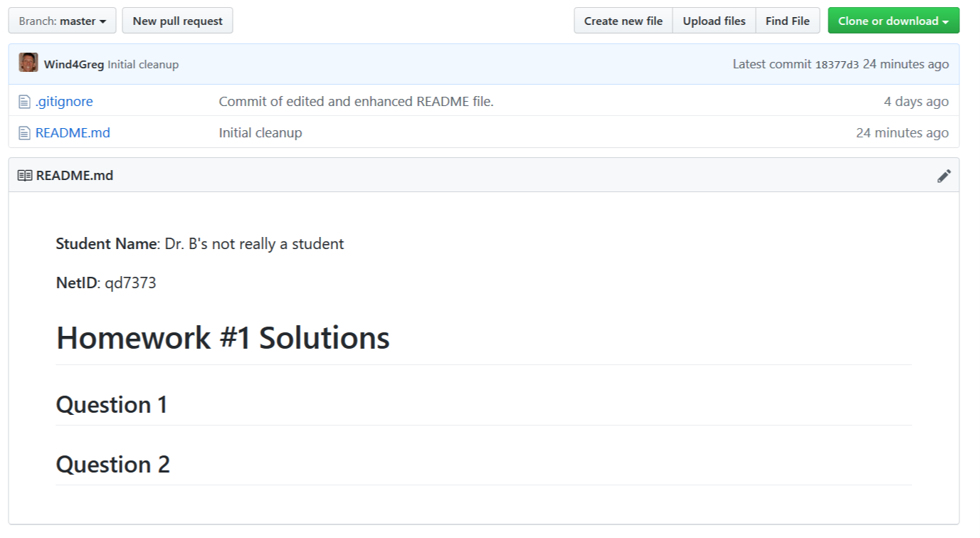The height and width of the screenshot is (538, 980).
Task: Open the Initial cleanup latest commit message
Action: click(143, 65)
